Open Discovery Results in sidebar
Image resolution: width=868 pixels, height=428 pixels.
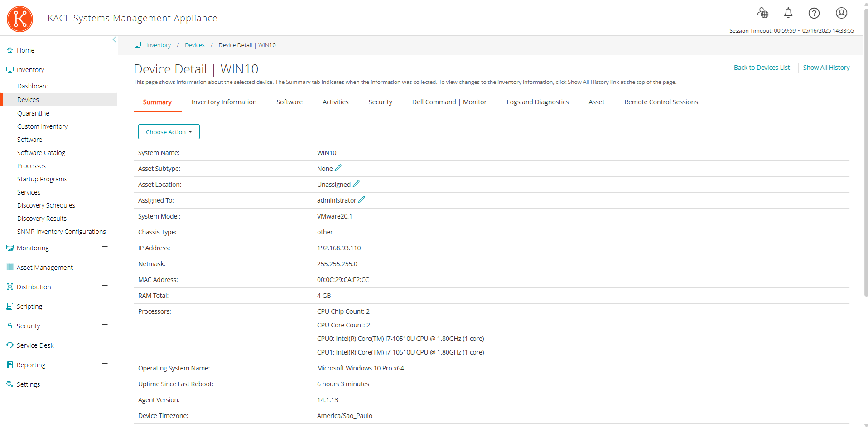[42, 219]
